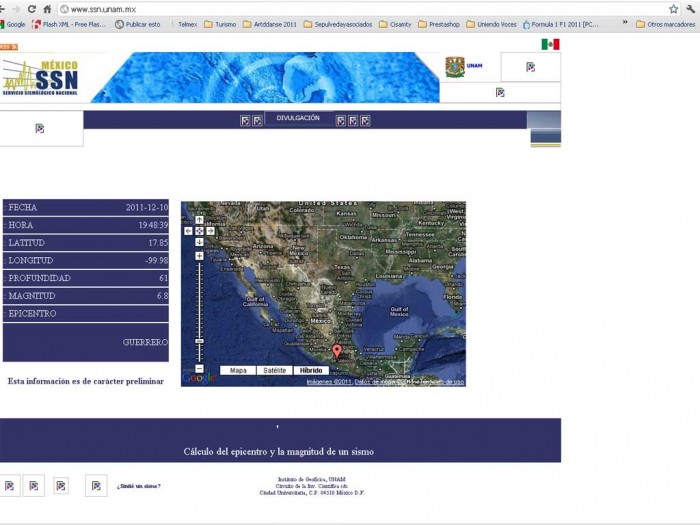Image resolution: width=700 pixels, height=525 pixels.
Task: Expand the Sepulvedayasociados bookmarks folder
Action: [338, 25]
